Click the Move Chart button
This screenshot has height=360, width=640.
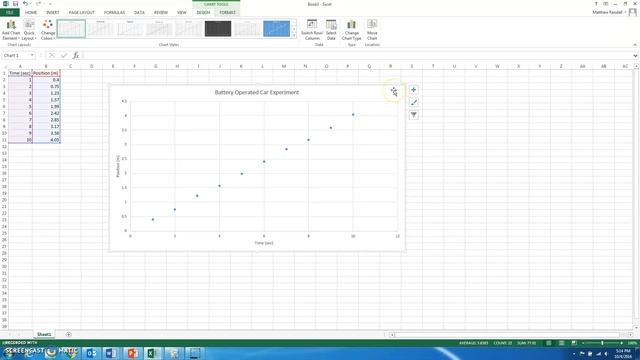click(372, 30)
